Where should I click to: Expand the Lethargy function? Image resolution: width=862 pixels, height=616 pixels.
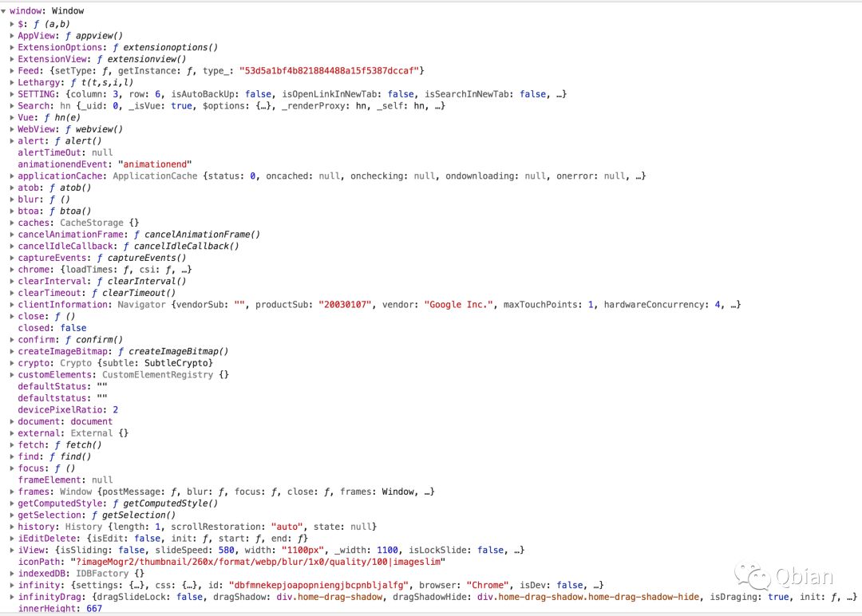[11, 82]
